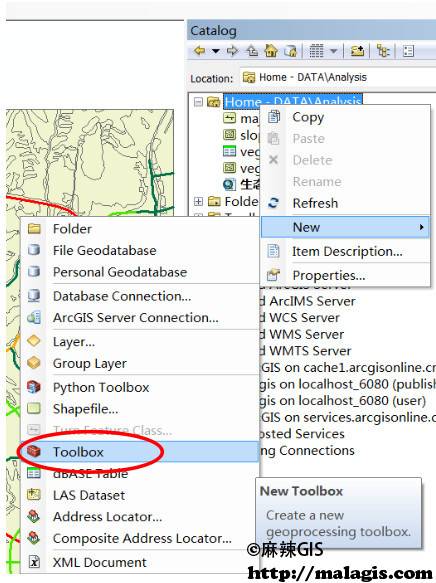Click the Forward arrow in Catalog toolbar
The height and width of the screenshot is (583, 436).
click(x=232, y=50)
